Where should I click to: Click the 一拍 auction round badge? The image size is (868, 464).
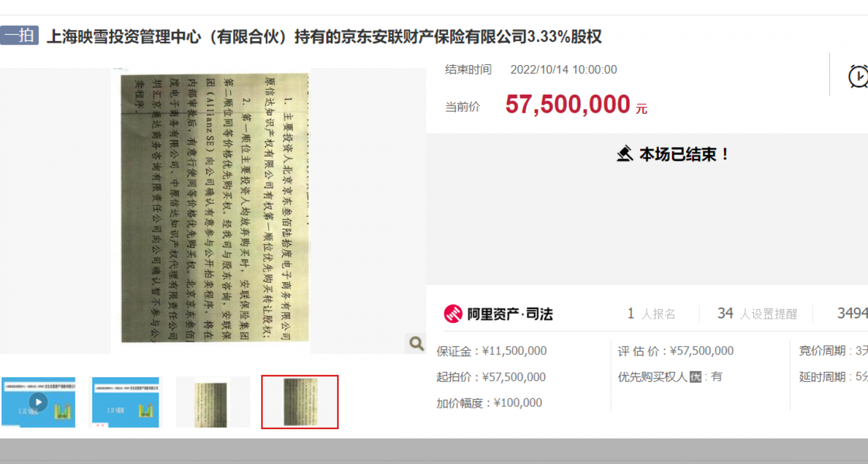coord(19,36)
